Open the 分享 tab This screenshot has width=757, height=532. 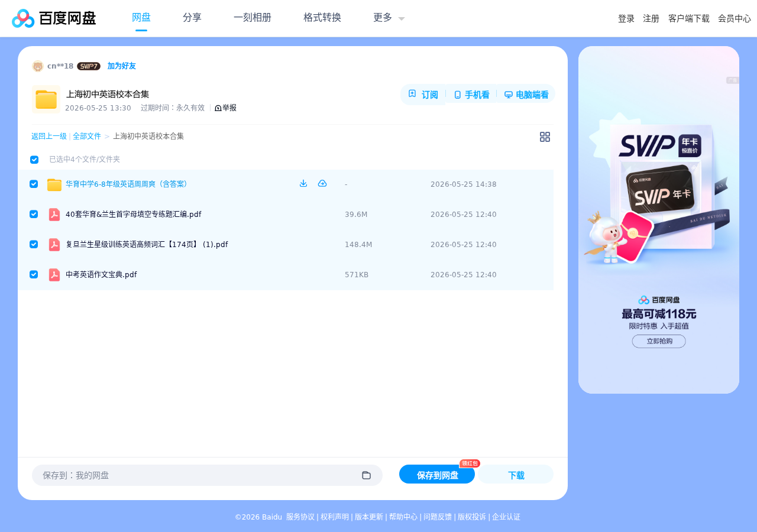pyautogui.click(x=192, y=18)
